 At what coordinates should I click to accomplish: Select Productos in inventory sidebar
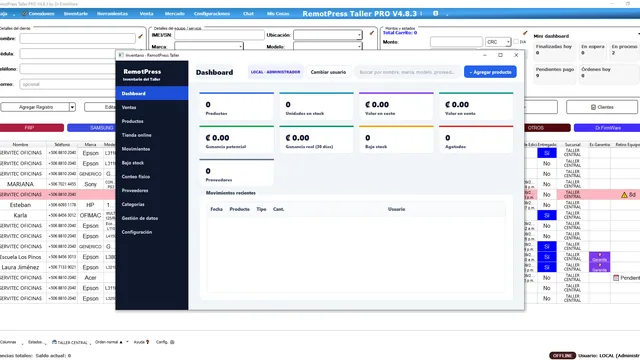coord(152,121)
